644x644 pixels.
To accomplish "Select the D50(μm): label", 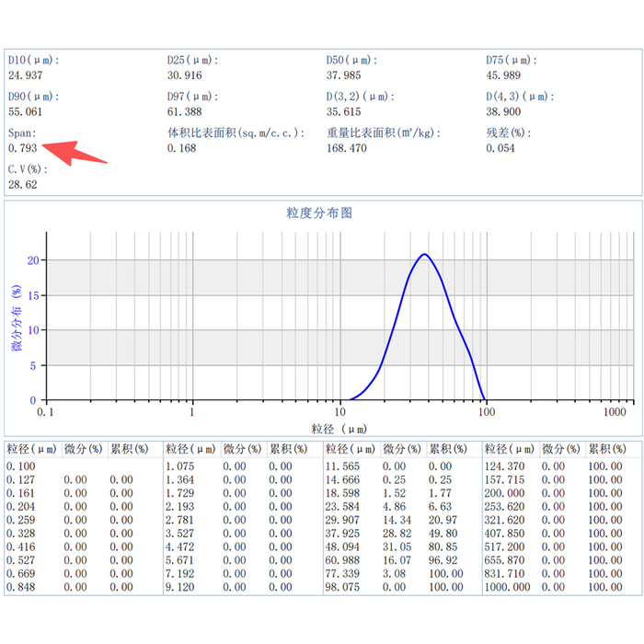I will click(352, 60).
